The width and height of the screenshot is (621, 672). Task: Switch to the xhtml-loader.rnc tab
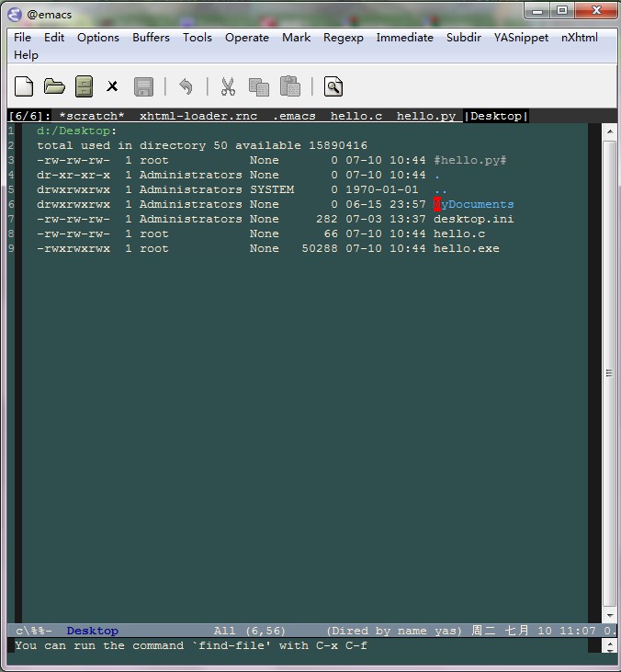tap(198, 116)
